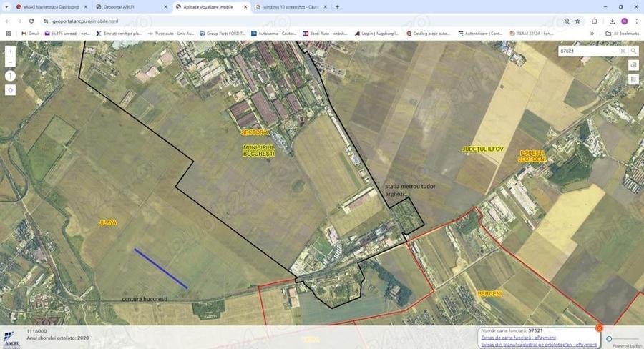
Task: Click the centura bucuresti annotation text
Action: coord(145,299)
